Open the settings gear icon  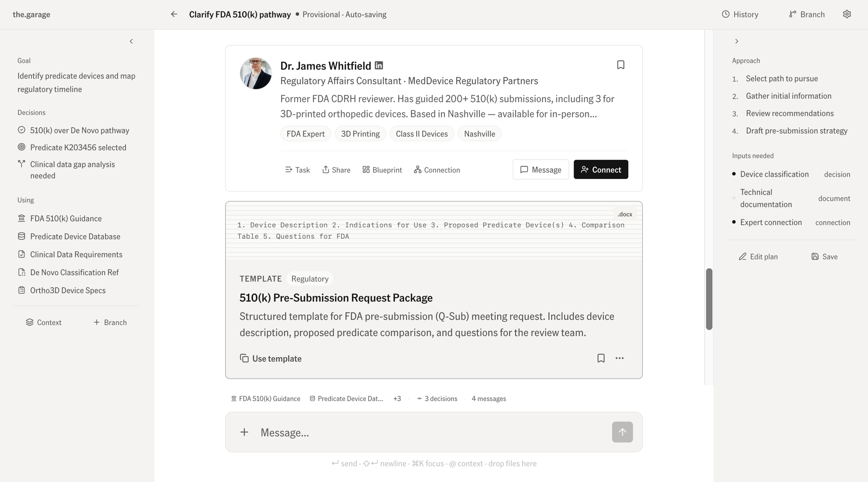point(847,14)
